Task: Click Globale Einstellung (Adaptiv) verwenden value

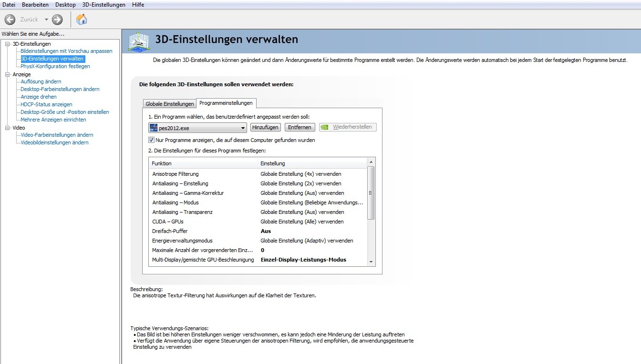Action: pos(307,241)
